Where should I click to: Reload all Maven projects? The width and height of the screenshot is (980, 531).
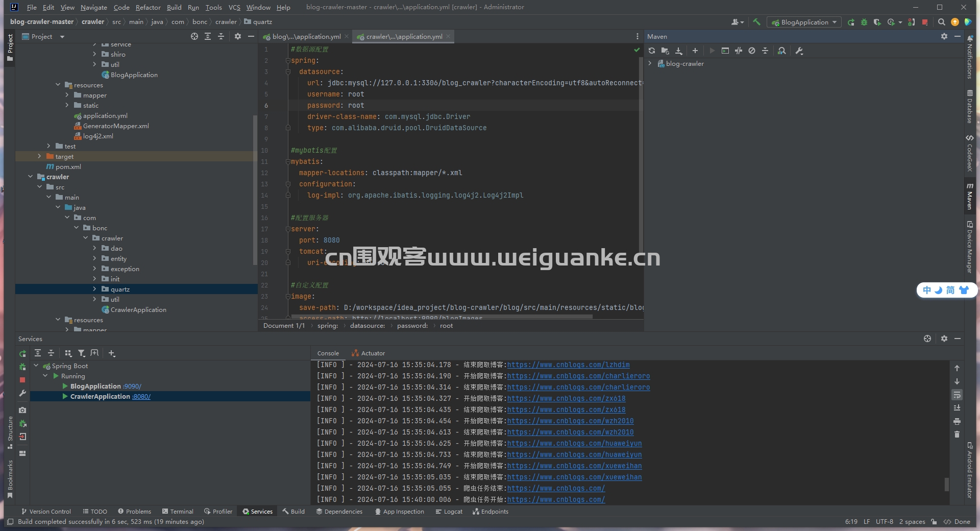(x=652, y=51)
